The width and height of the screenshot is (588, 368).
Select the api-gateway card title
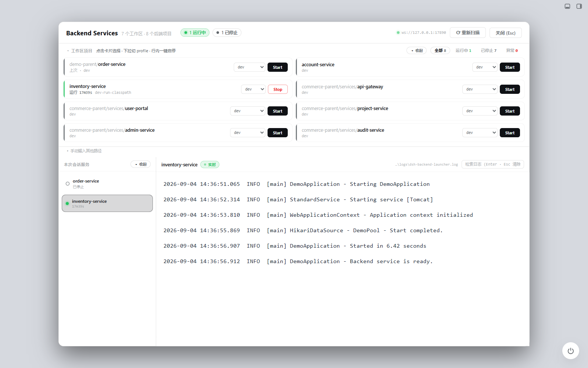tap(342, 87)
